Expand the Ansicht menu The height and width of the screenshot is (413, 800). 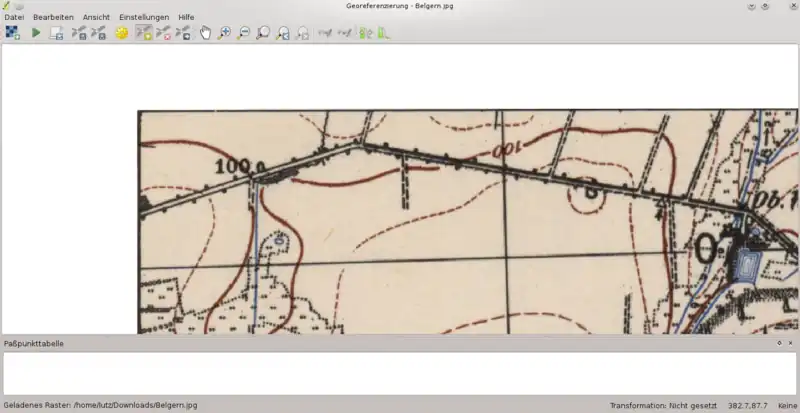click(x=96, y=17)
